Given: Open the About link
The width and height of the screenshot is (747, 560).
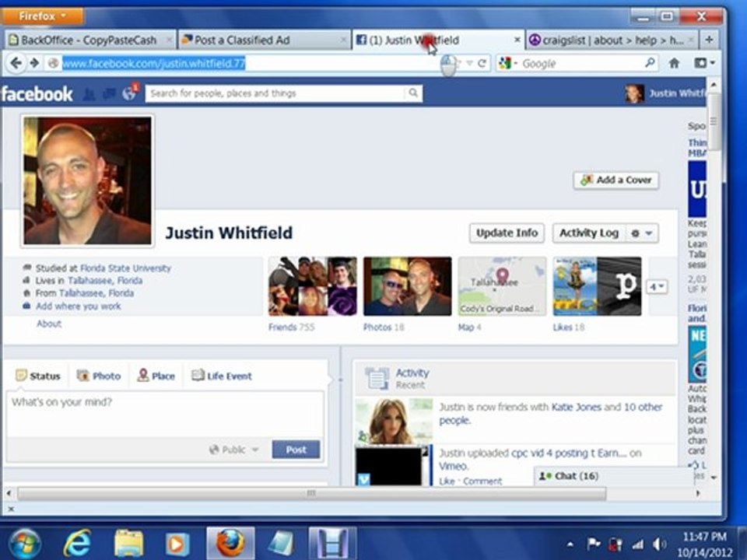Looking at the screenshot, I should pyautogui.click(x=49, y=324).
